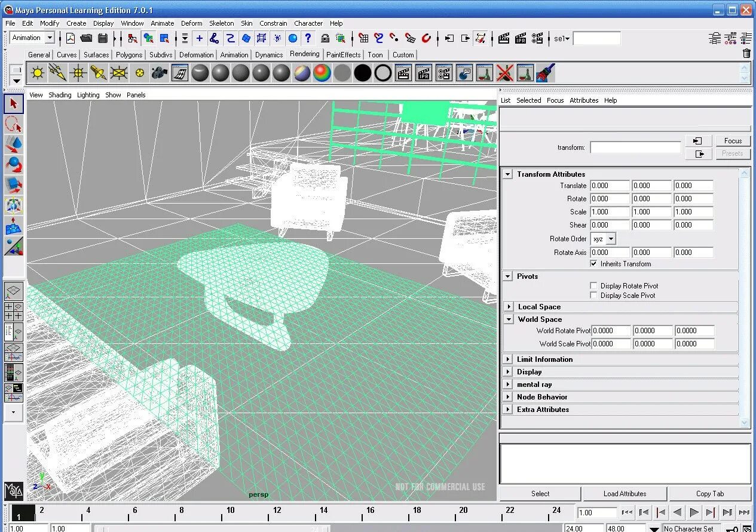Create a directional light from shelf
This screenshot has height=532, width=756.
point(58,73)
